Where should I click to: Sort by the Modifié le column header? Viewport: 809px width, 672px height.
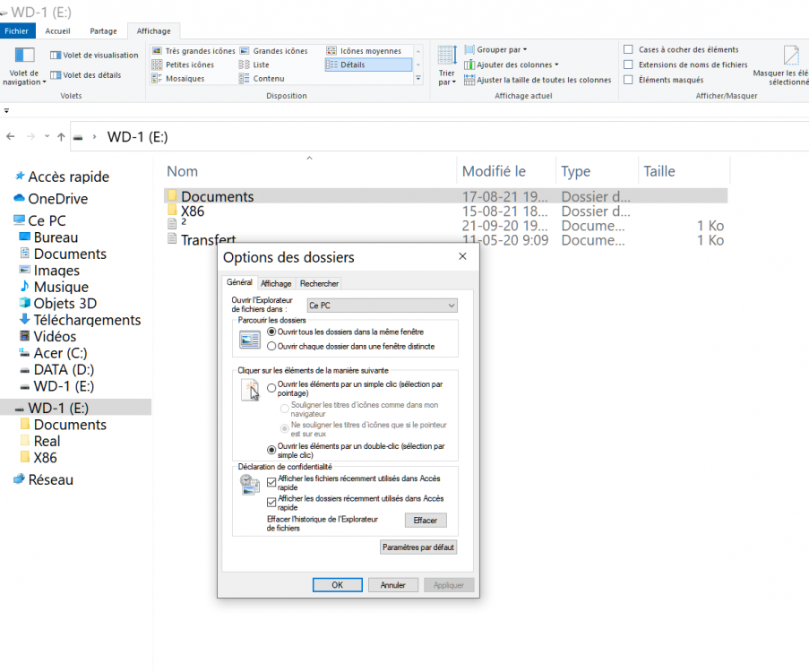(x=494, y=171)
